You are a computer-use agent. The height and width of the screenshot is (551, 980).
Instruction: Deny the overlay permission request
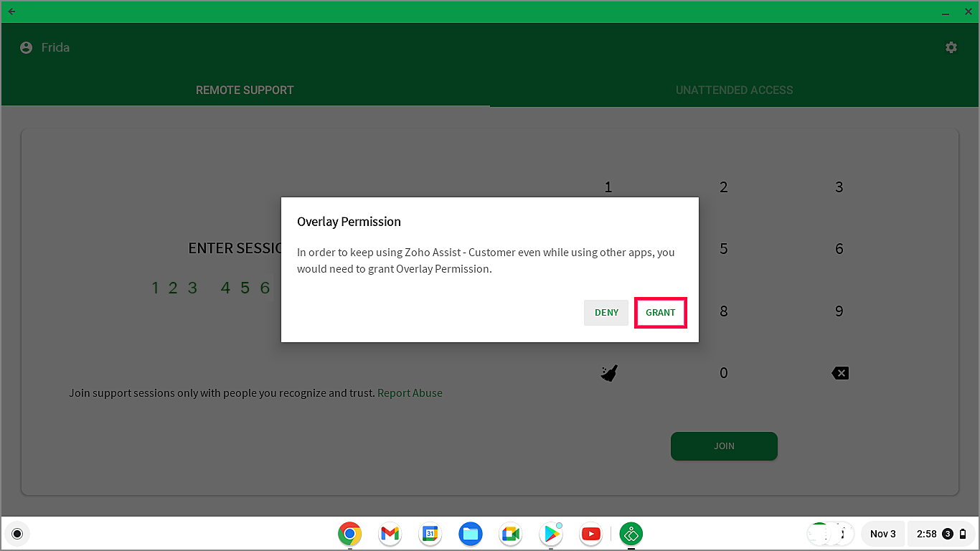point(606,312)
